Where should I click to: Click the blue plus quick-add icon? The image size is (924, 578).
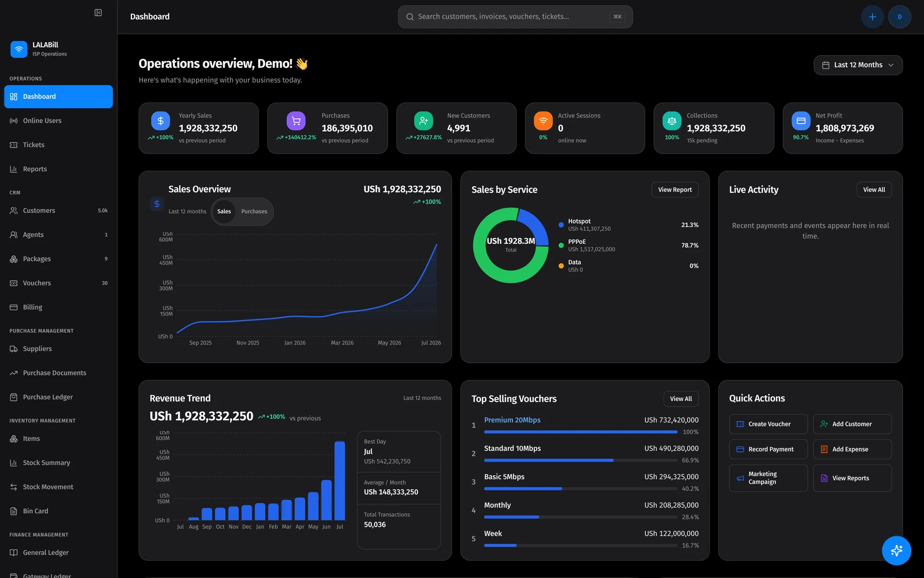pos(873,17)
